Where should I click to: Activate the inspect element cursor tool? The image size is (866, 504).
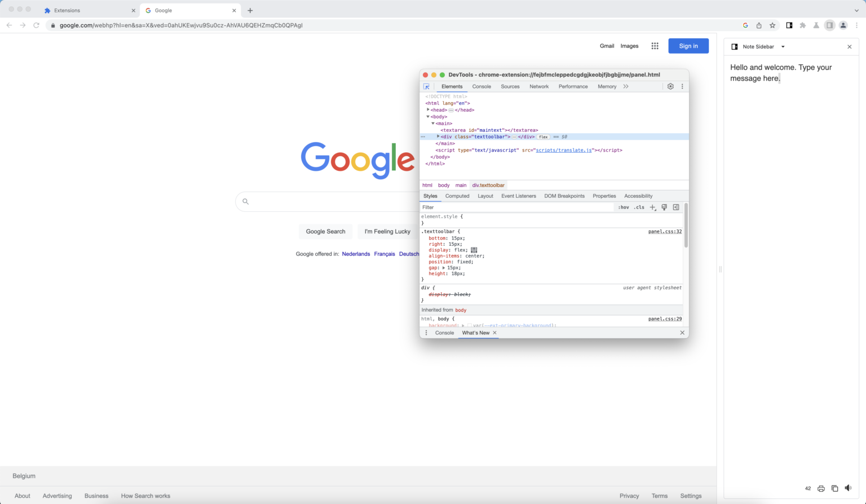coord(427,86)
